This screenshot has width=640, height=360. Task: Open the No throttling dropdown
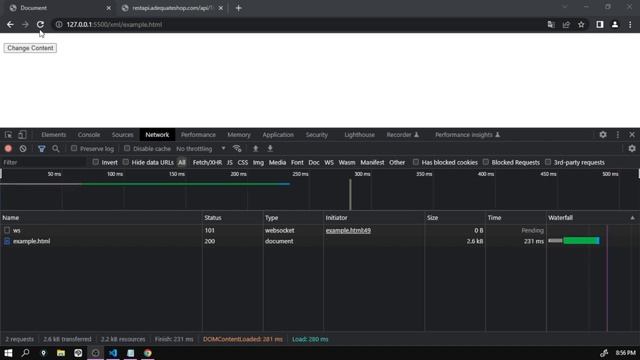click(201, 149)
